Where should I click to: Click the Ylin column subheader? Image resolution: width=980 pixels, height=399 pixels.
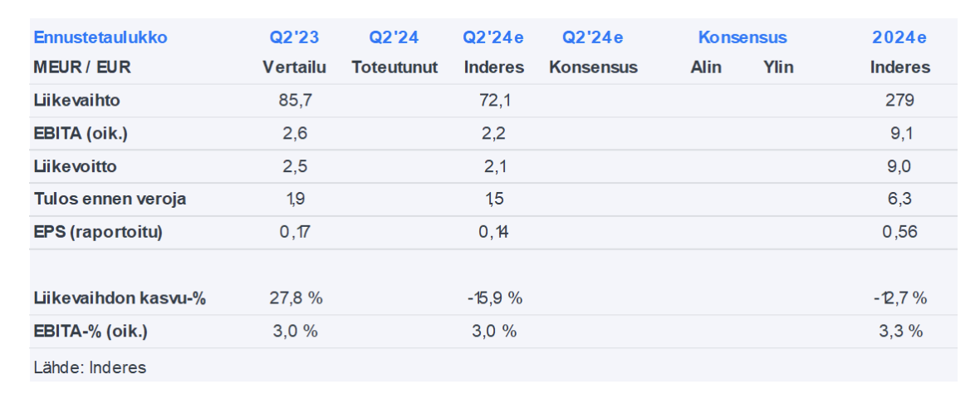[x=778, y=67]
